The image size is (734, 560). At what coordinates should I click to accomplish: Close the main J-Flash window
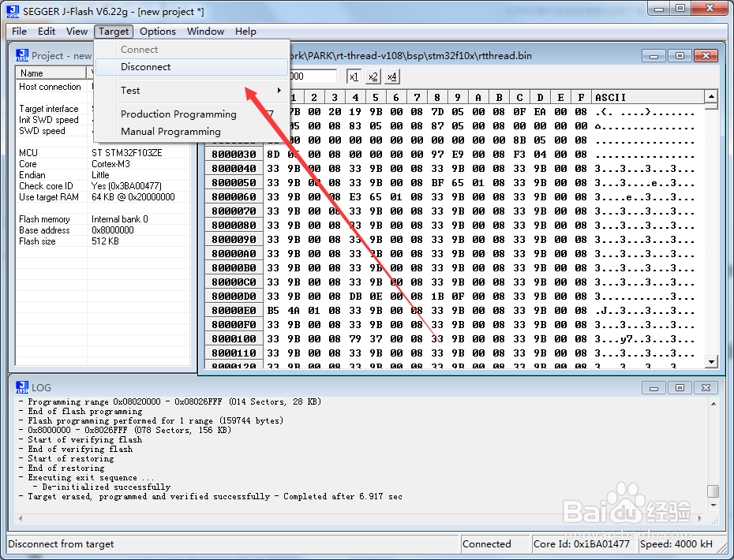[x=710, y=9]
